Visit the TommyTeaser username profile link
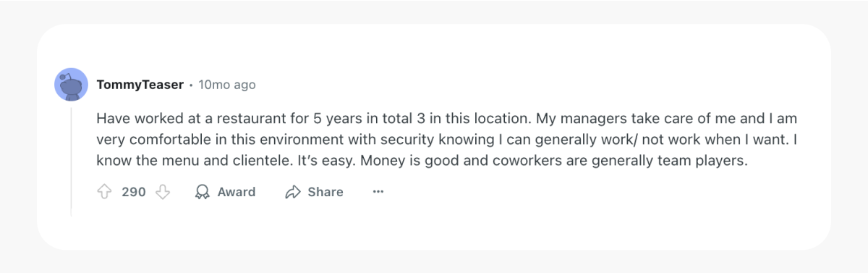 [140, 85]
